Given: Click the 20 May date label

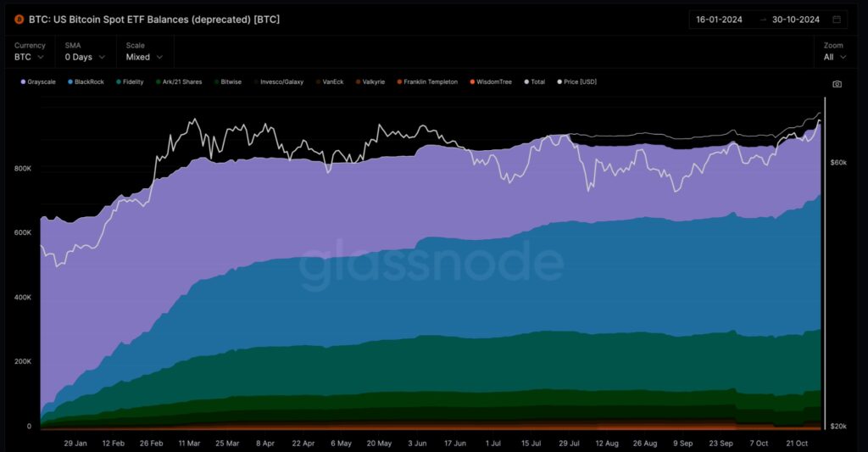Looking at the screenshot, I should (x=379, y=444).
